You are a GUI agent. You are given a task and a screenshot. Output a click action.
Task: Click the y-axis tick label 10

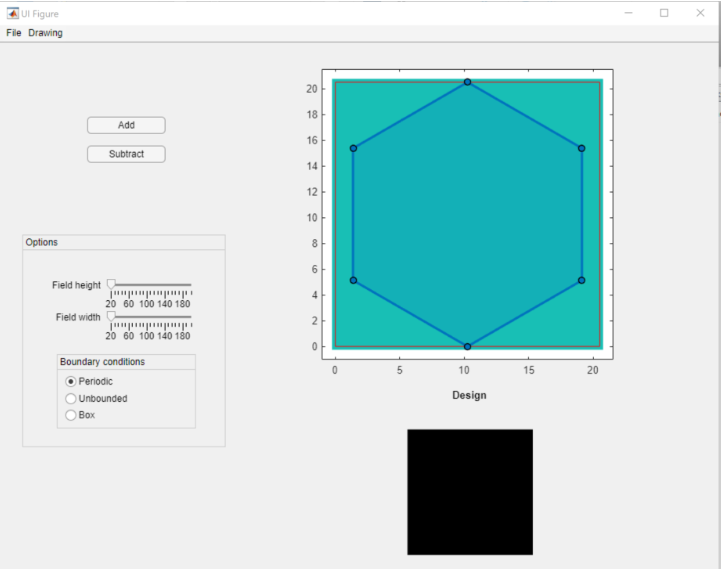pyautogui.click(x=312, y=217)
